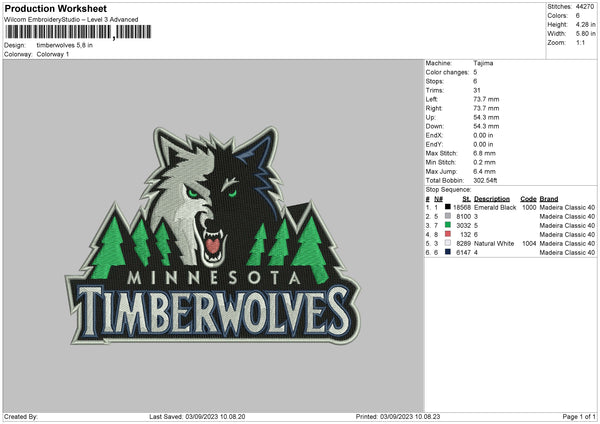Click the Stitches value 44270

pyautogui.click(x=585, y=7)
